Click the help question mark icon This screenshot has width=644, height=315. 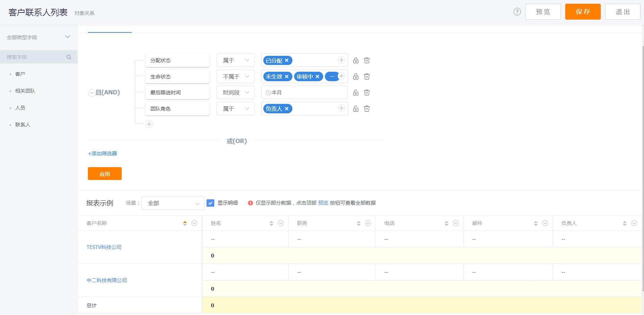pos(517,12)
